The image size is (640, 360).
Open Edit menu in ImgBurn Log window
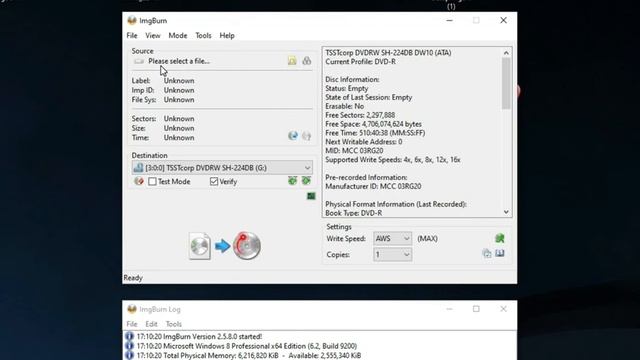(151, 324)
